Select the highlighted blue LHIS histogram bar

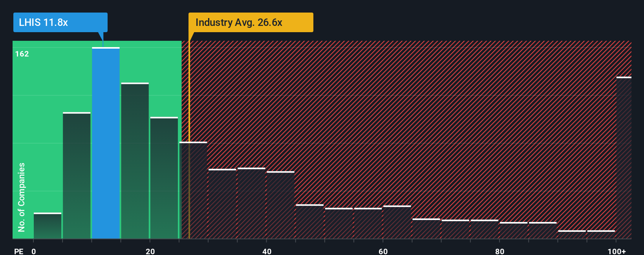coord(106,143)
